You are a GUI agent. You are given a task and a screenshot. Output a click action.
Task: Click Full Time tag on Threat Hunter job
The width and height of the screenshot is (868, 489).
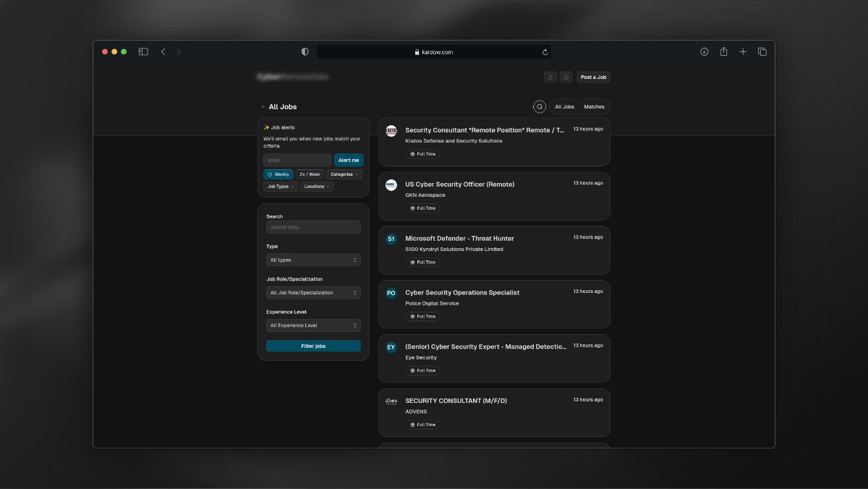coord(423,263)
